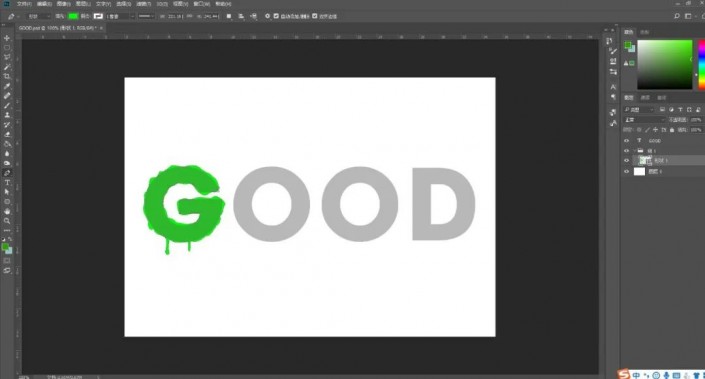Hide the group layer via eye icon

click(x=626, y=151)
